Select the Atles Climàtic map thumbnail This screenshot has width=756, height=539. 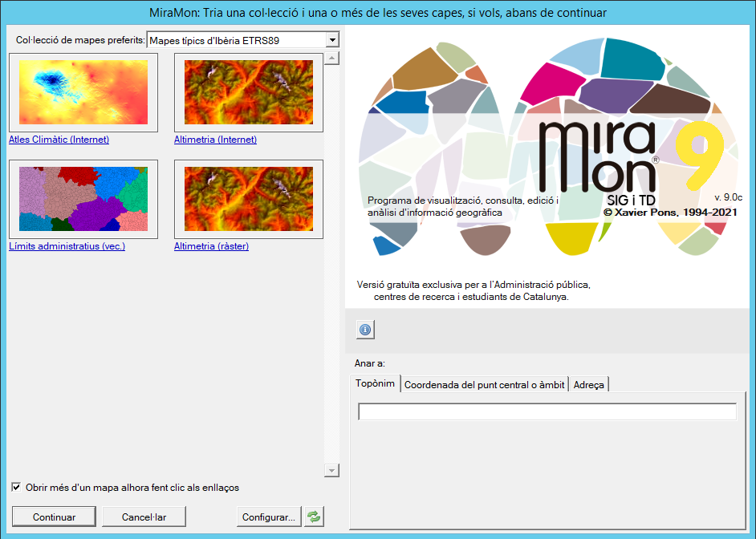tap(83, 92)
